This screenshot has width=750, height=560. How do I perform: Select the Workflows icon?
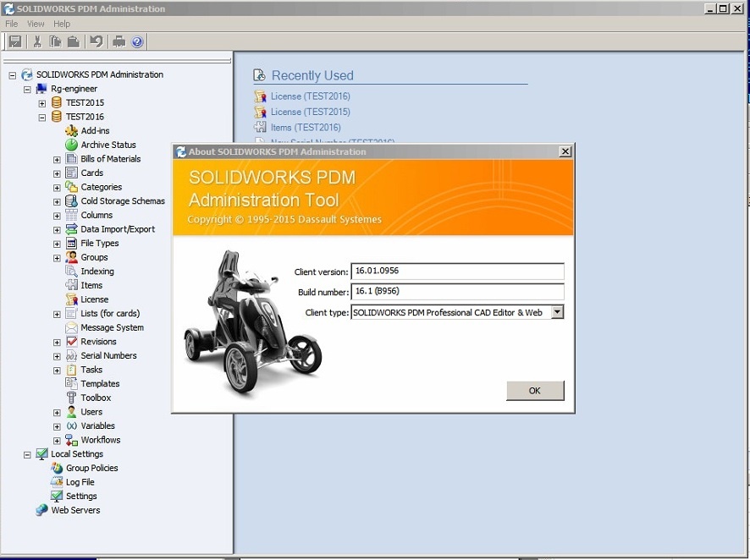[71, 440]
